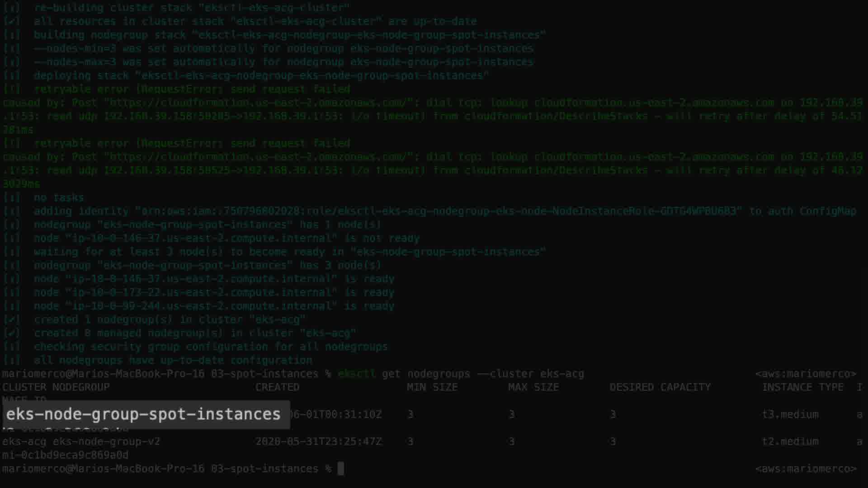
Task: Click the terminal cursor at the bottom prompt
Action: click(341, 469)
